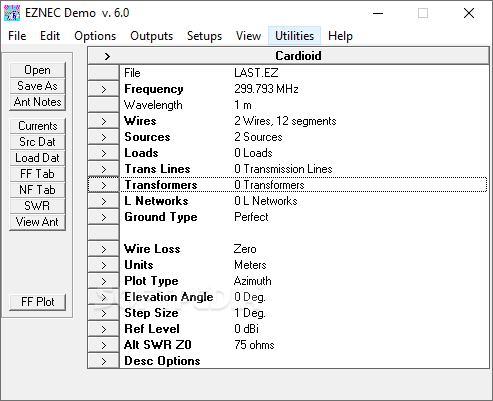Click the arrow button for Desc Options
493x401 pixels.
coord(104,361)
